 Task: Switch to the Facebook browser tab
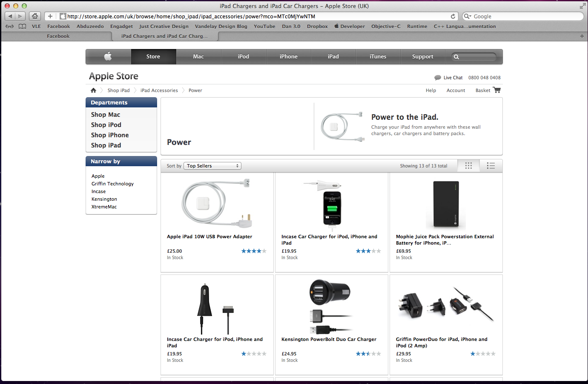[x=58, y=36]
